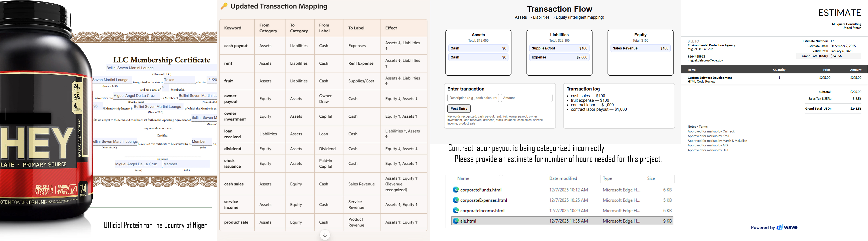Click the Amount input field
868x241 pixels.
[526, 98]
